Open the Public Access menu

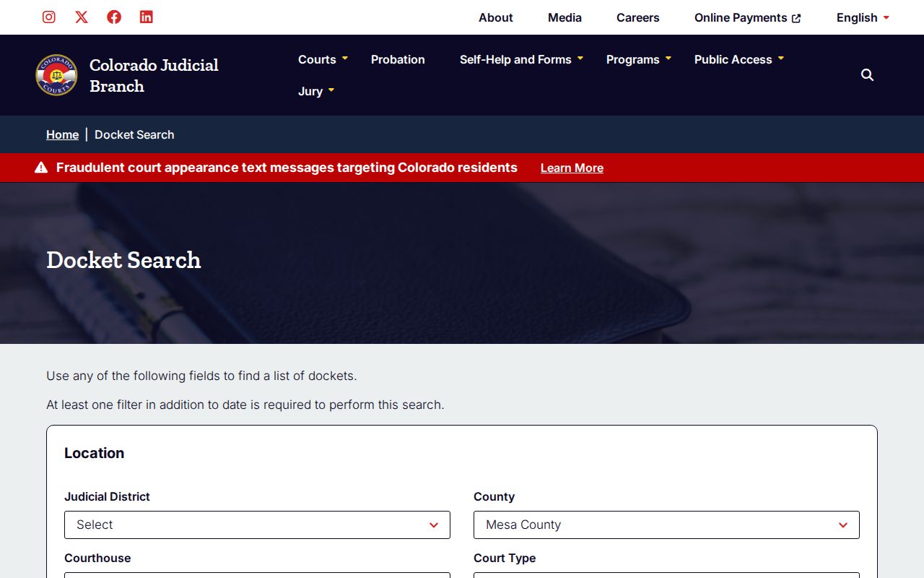click(738, 59)
